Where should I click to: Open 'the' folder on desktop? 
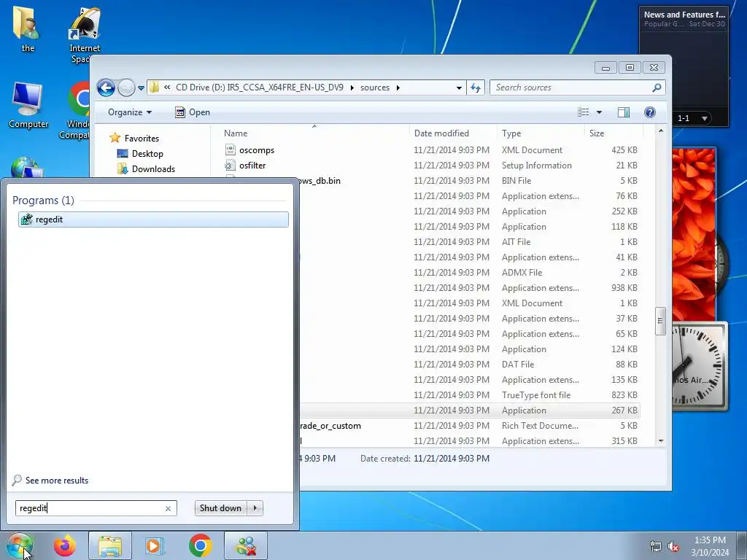[28, 29]
